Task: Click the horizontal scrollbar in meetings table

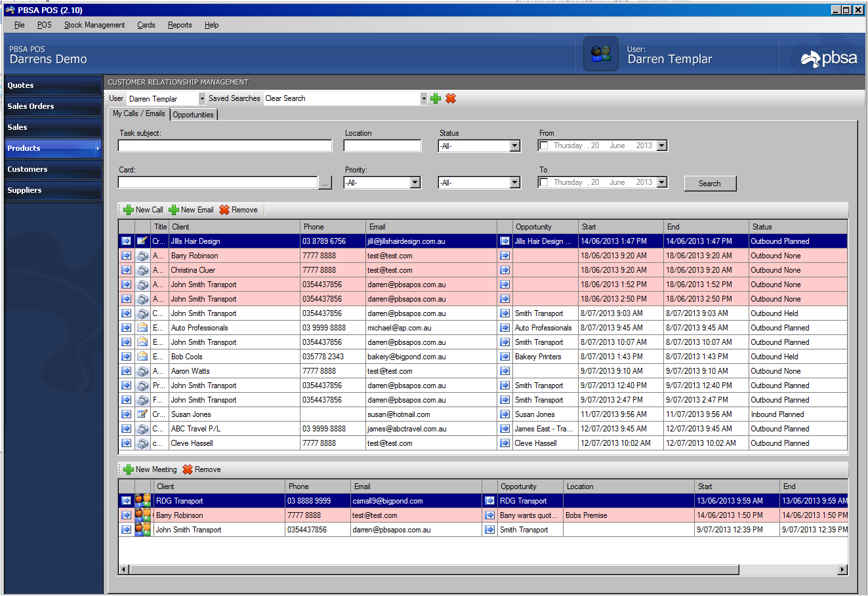Action: click(434, 570)
